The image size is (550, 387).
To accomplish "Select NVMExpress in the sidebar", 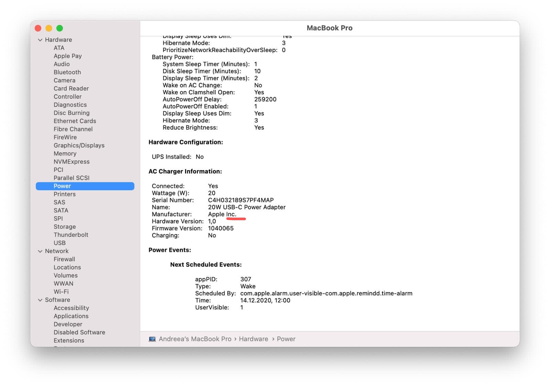I will [x=72, y=161].
